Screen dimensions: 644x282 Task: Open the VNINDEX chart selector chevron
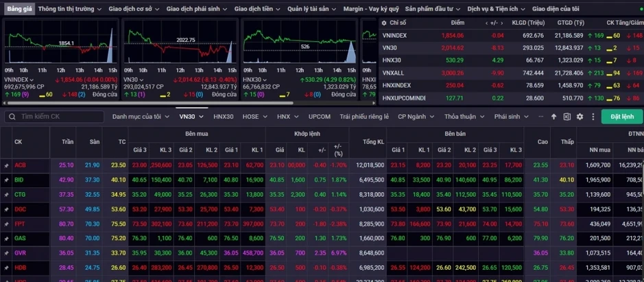(32, 80)
